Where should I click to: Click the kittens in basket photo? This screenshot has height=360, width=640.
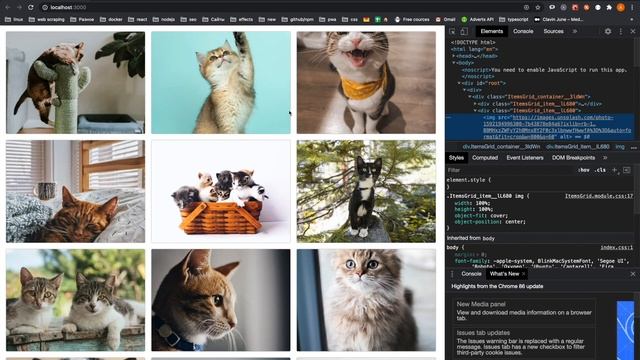221,191
